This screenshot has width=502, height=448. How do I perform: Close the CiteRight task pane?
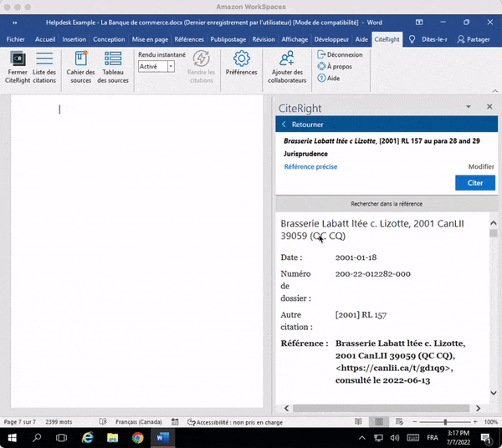[x=489, y=106]
